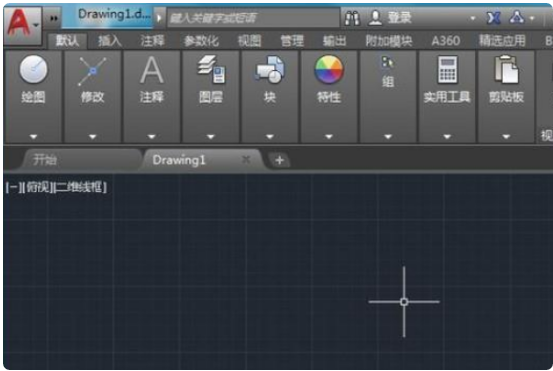Expand the 实用工具 panel bottom arrow

(447, 136)
